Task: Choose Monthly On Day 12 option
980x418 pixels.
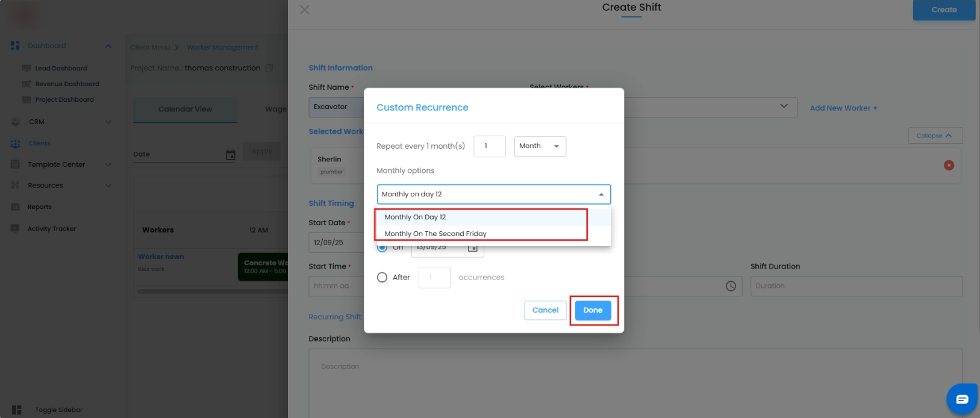Action: [416, 217]
